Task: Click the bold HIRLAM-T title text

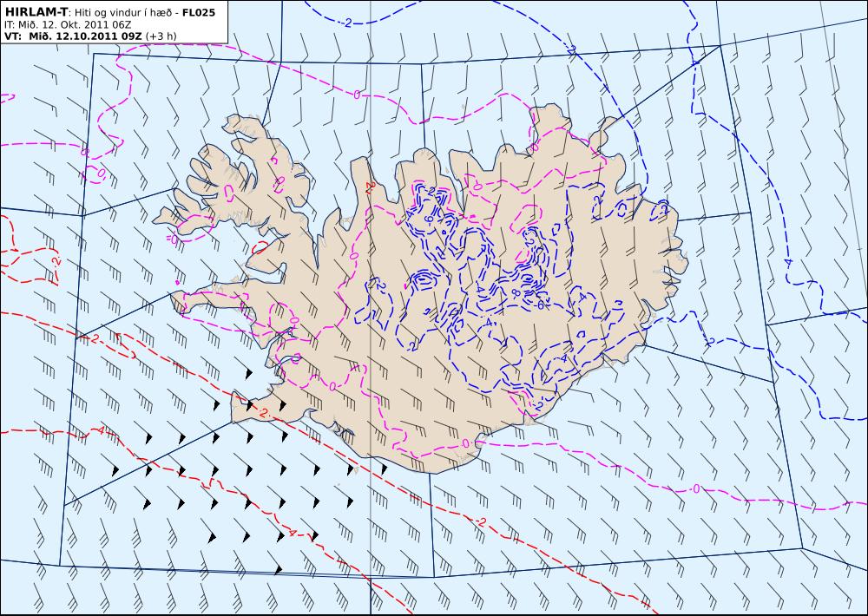Action: [x=36, y=12]
